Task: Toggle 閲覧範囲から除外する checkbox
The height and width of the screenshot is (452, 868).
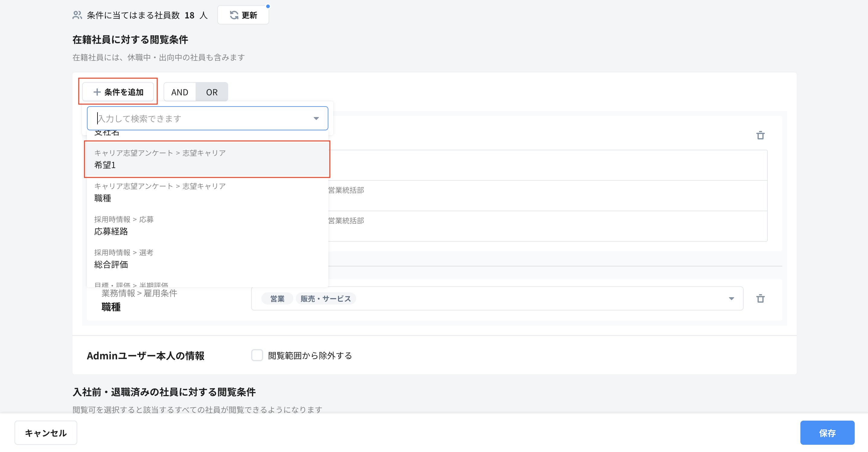Action: click(x=257, y=355)
